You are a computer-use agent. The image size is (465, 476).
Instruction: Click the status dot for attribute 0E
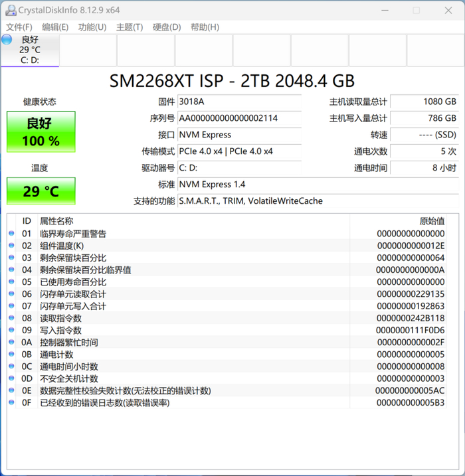[11, 390]
